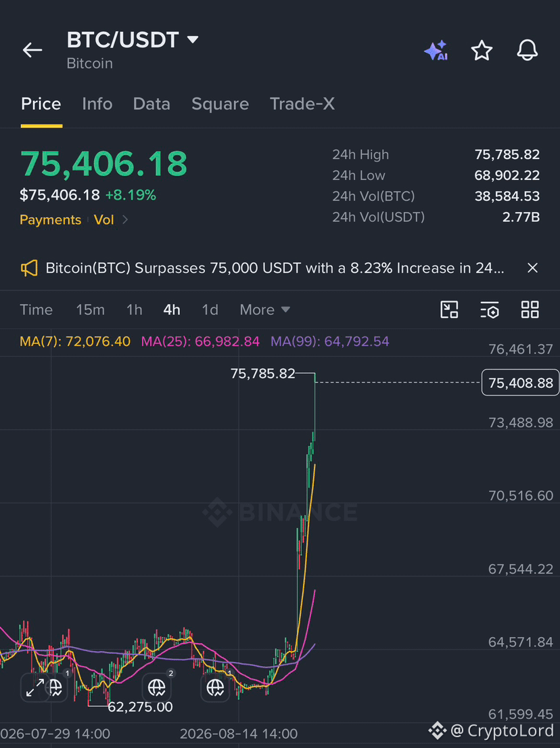The height and width of the screenshot is (748, 560).
Task: Click the current price tag 75,408.88
Action: pyautogui.click(x=521, y=382)
